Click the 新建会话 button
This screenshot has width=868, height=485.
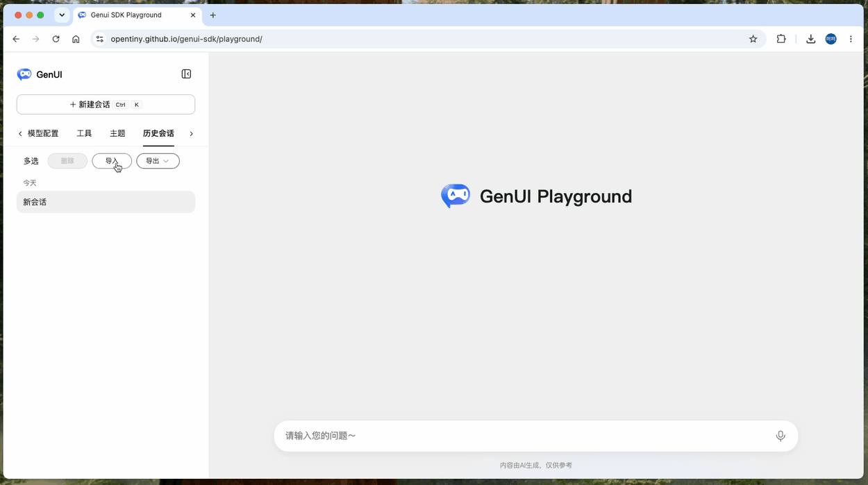106,104
